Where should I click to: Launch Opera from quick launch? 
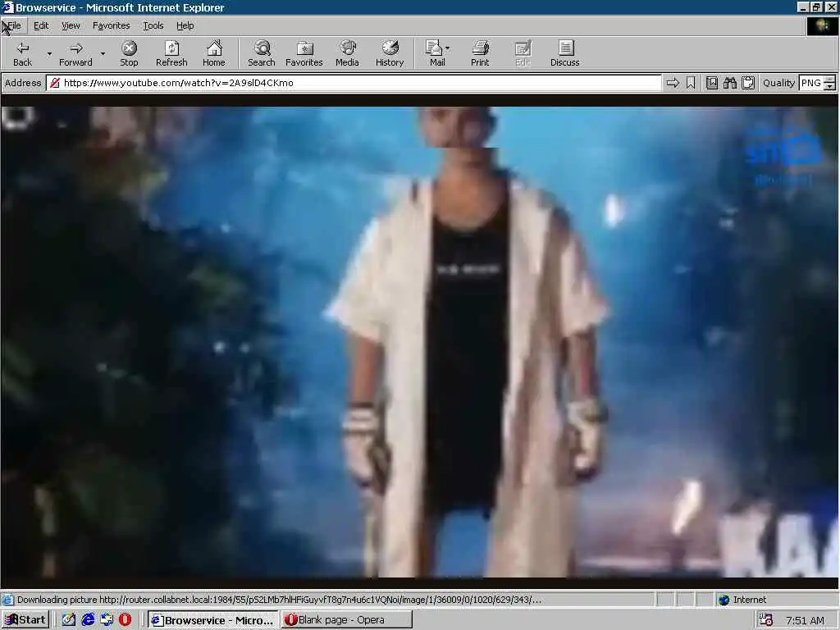pyautogui.click(x=125, y=620)
